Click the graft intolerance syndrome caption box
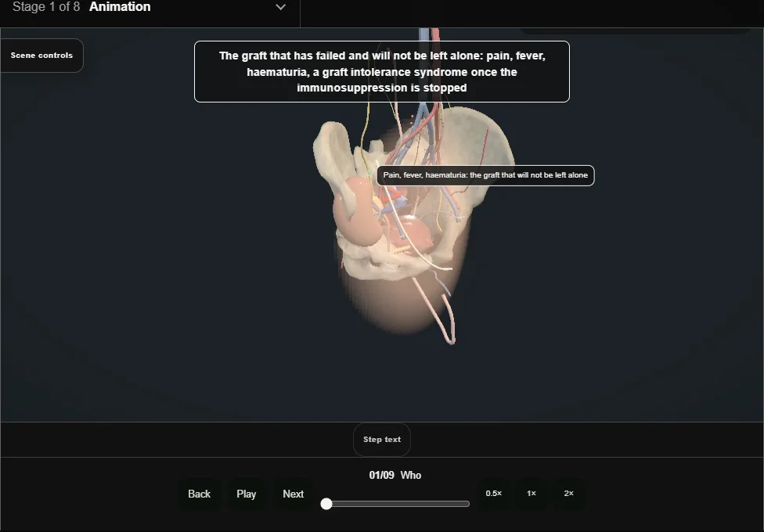Screen dimensions: 764x532 tap(382, 72)
